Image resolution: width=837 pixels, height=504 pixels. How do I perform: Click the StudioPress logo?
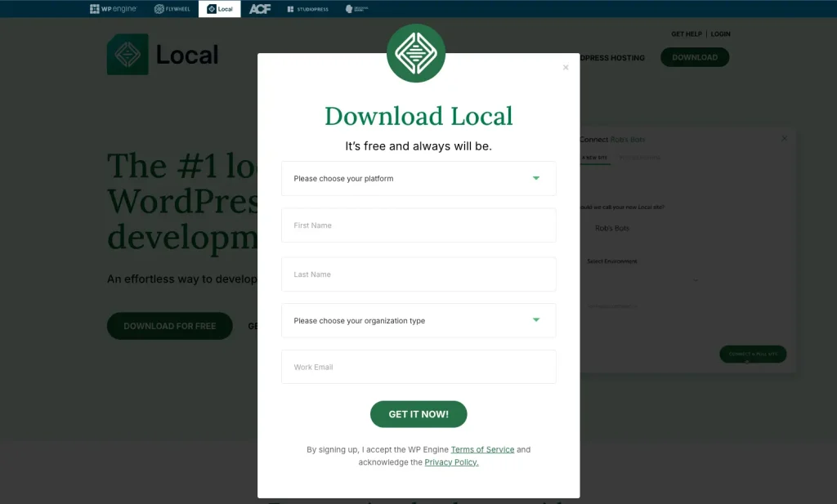(x=307, y=9)
